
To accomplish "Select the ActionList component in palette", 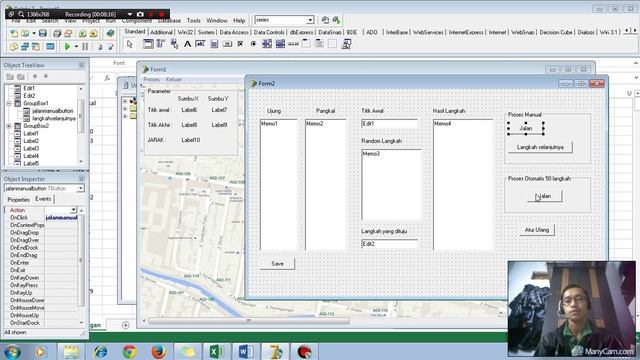I will pyautogui.click(x=347, y=44).
